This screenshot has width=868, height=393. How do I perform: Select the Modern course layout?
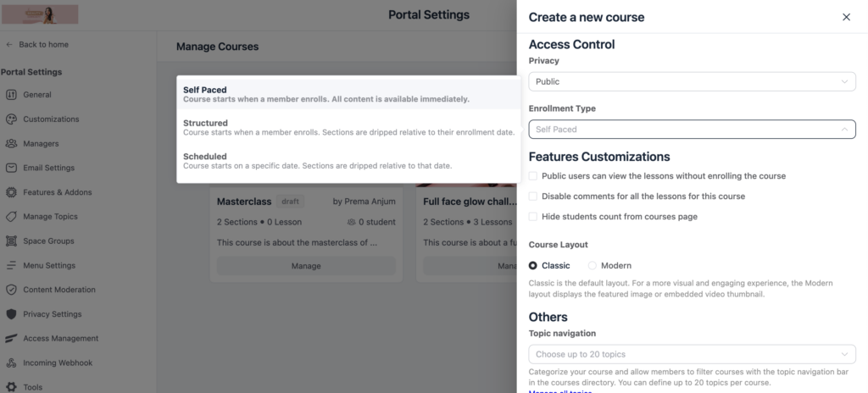click(593, 266)
